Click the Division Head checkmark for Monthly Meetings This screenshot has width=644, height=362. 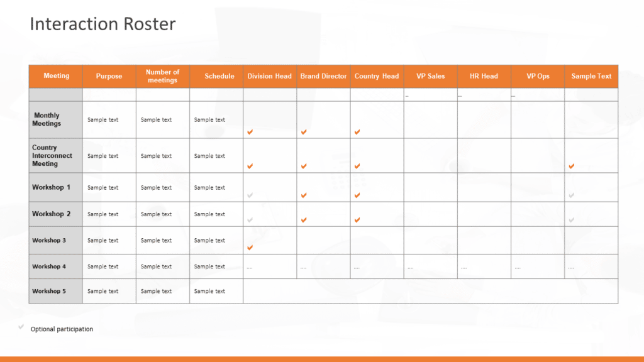[x=250, y=132]
